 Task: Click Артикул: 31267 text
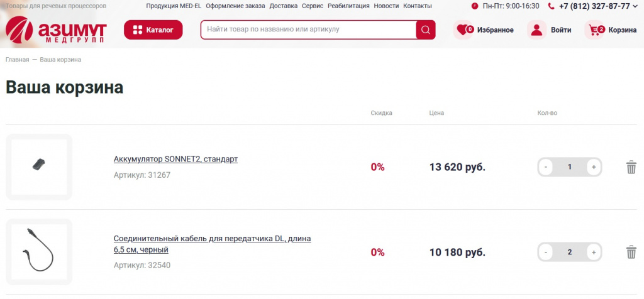142,175
